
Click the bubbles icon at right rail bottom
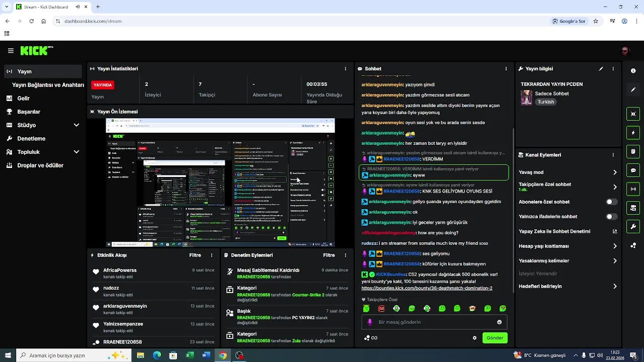633,245
